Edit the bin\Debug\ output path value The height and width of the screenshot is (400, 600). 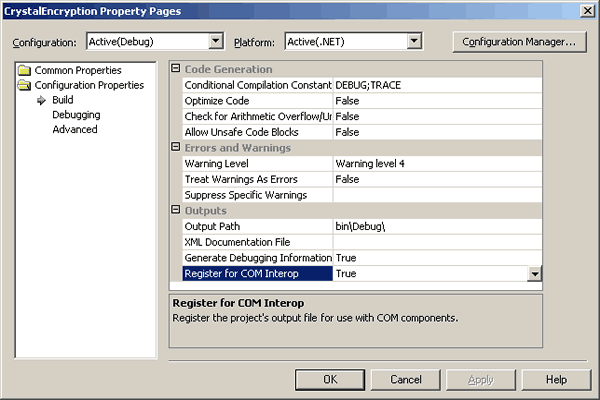click(437, 226)
